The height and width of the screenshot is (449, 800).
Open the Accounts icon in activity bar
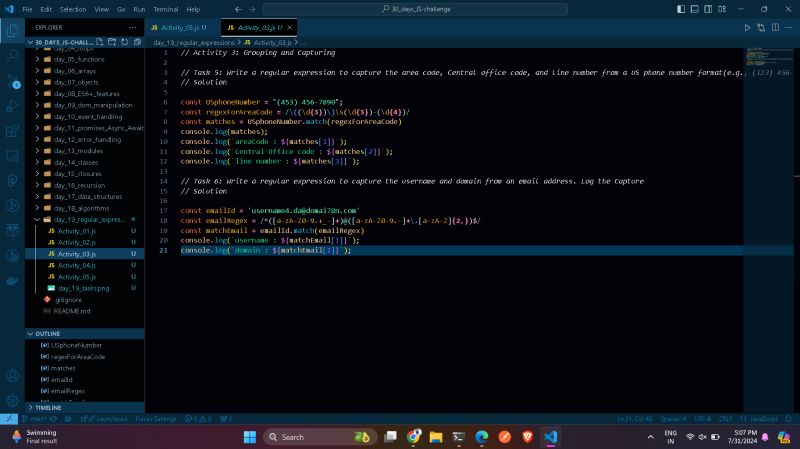12,376
